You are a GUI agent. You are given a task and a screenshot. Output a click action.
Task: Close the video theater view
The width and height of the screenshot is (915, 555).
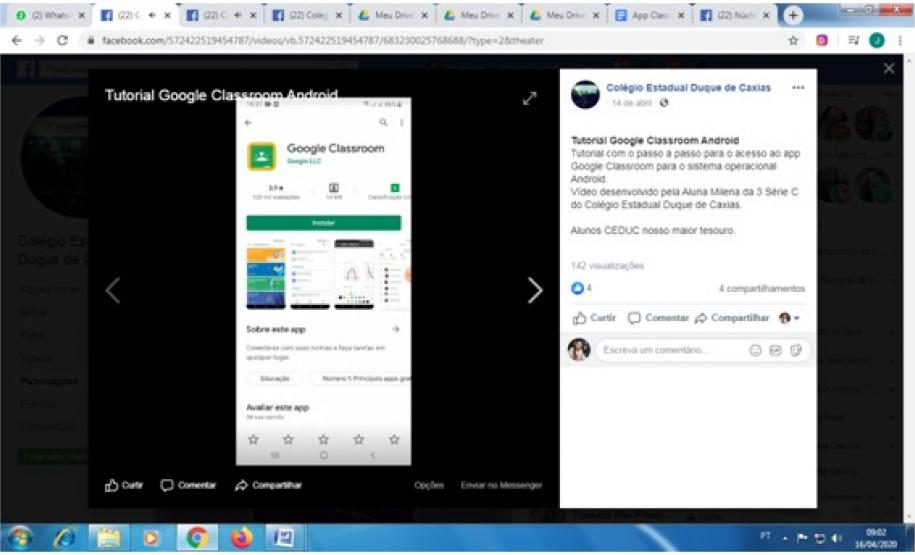(889, 68)
